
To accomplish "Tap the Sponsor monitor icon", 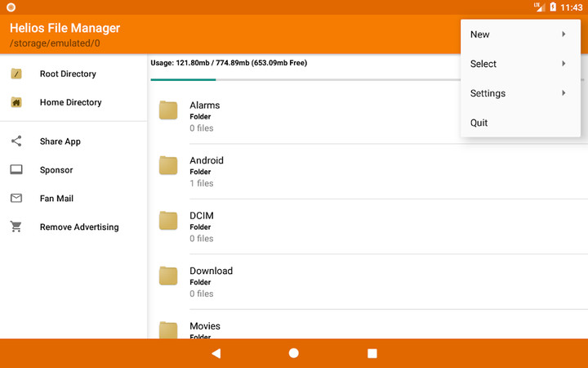I will pos(16,170).
